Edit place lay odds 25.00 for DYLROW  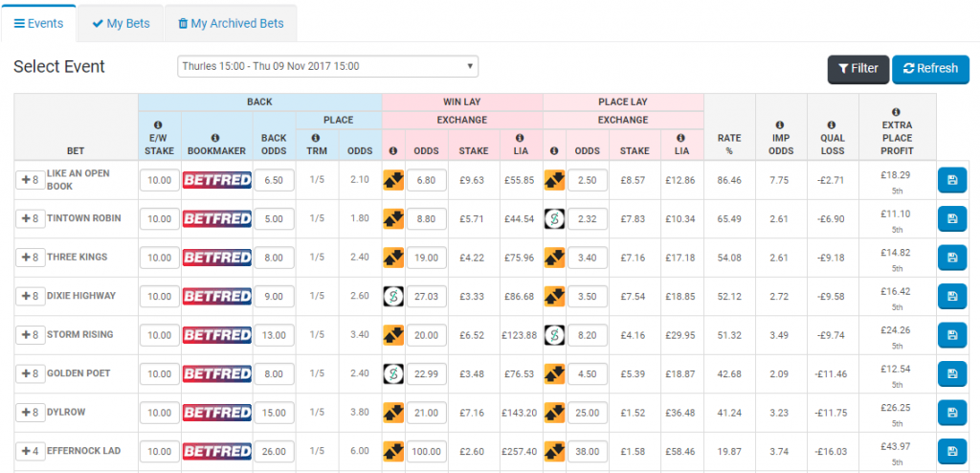588,413
